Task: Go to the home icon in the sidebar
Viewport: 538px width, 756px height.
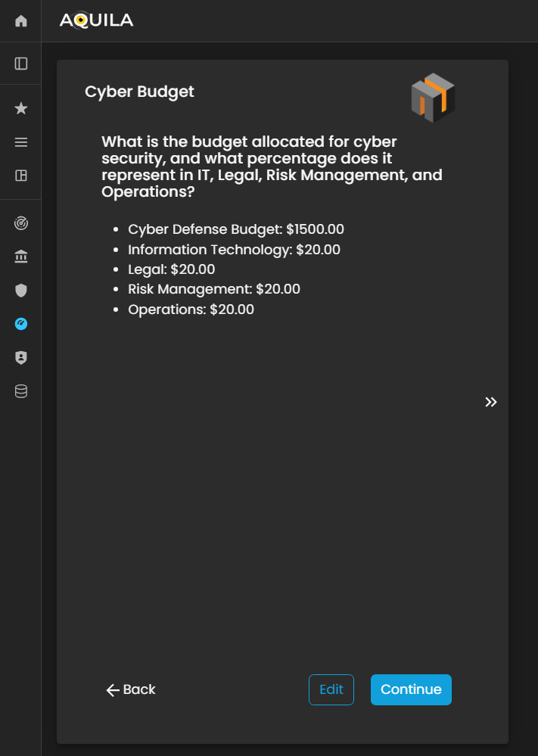Action: pos(21,21)
